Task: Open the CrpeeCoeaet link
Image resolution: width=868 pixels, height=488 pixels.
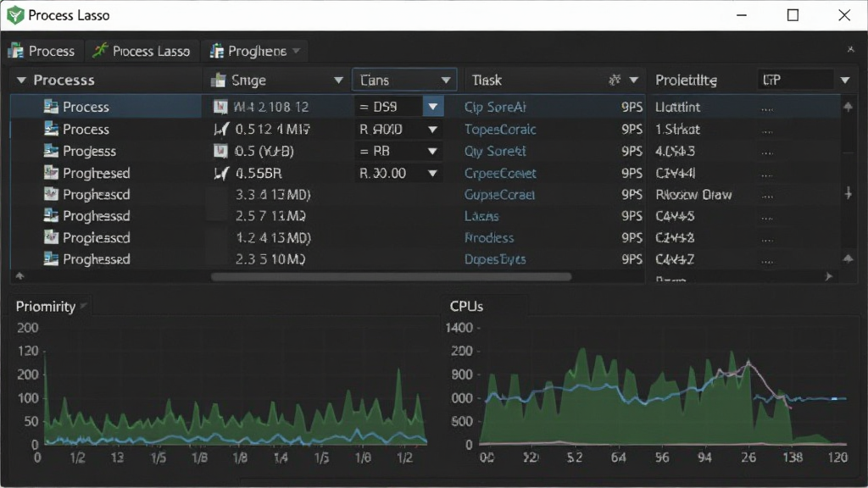Action: point(500,173)
